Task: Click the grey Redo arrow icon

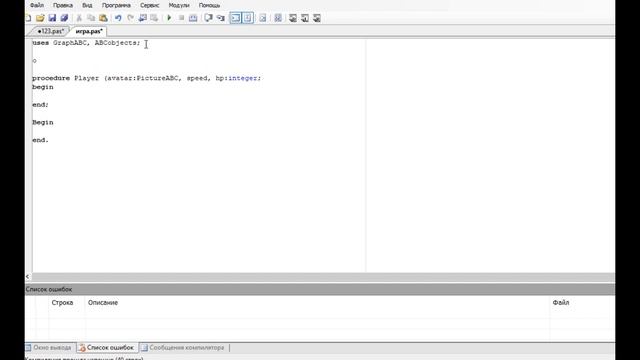Action: coord(130,18)
